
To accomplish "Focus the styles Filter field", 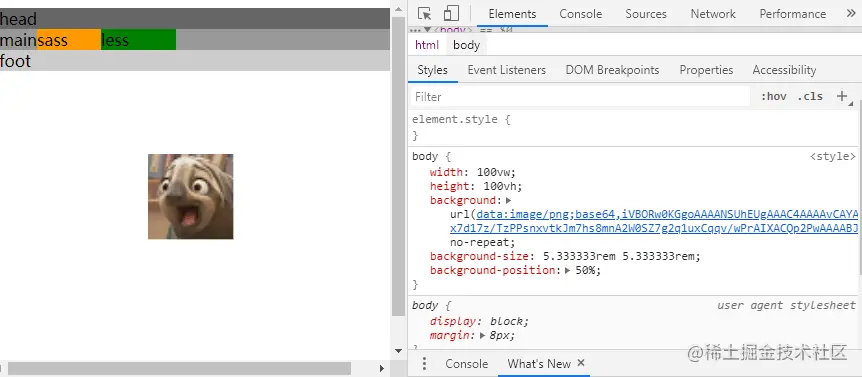I will [580, 97].
